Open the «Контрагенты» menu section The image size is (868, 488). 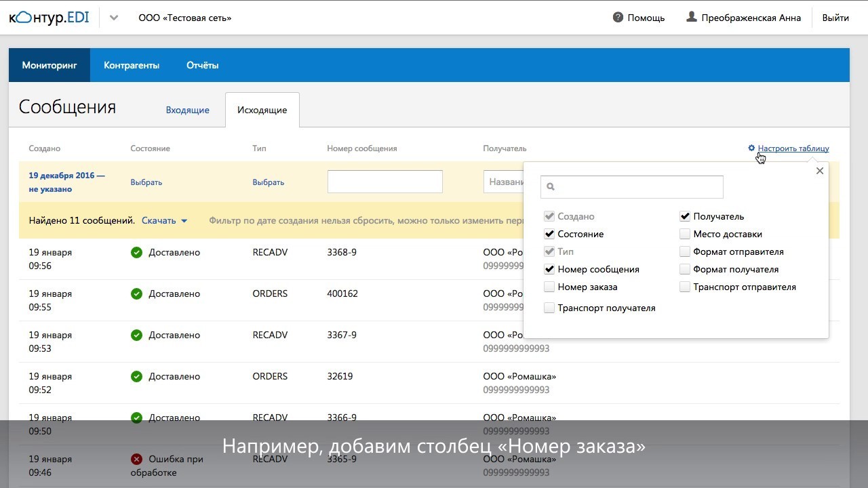[132, 66]
